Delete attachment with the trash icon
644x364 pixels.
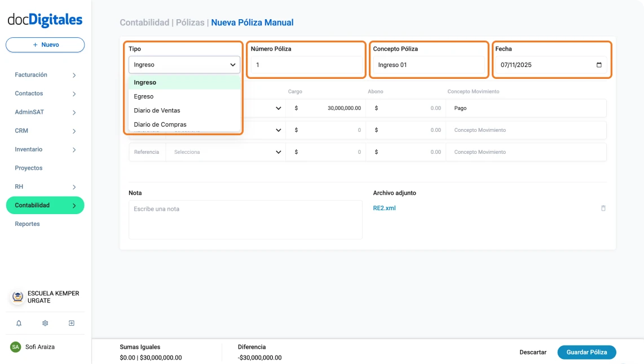603,208
